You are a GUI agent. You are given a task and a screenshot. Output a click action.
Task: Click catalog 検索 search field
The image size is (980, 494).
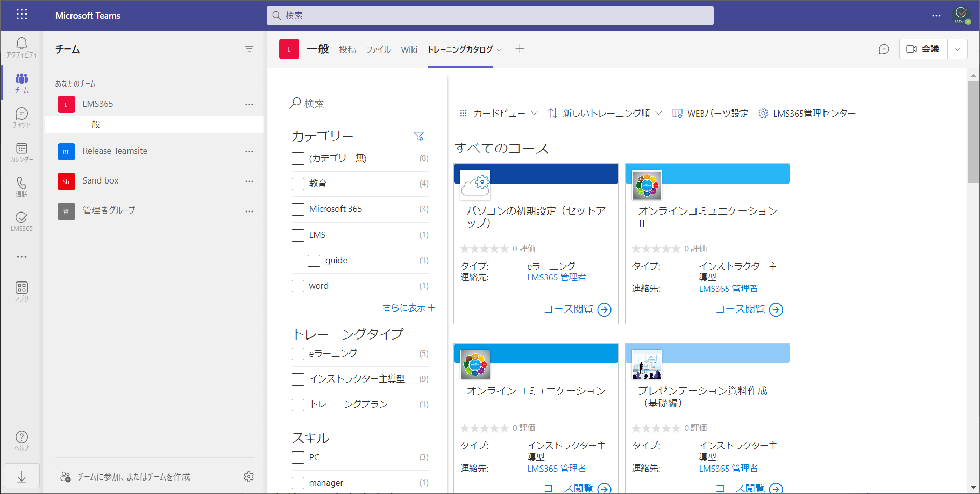360,103
